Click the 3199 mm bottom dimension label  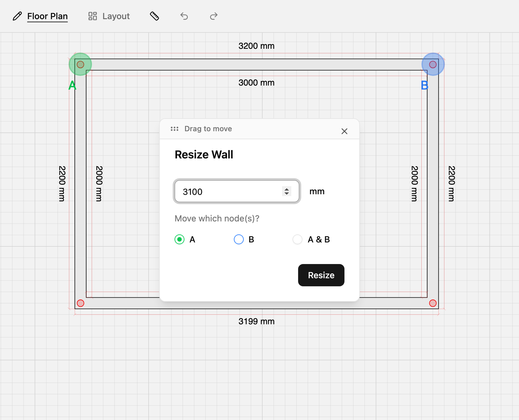point(256,321)
